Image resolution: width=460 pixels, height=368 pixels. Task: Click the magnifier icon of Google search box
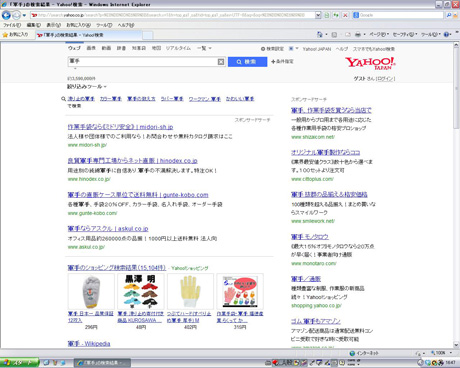tap(449, 15)
